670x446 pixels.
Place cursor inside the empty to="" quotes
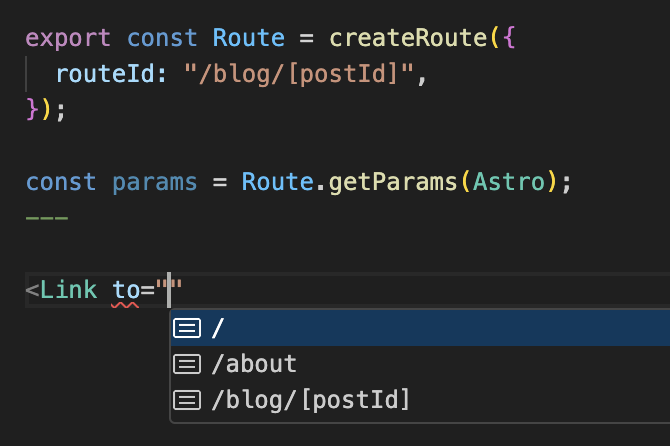(x=171, y=291)
